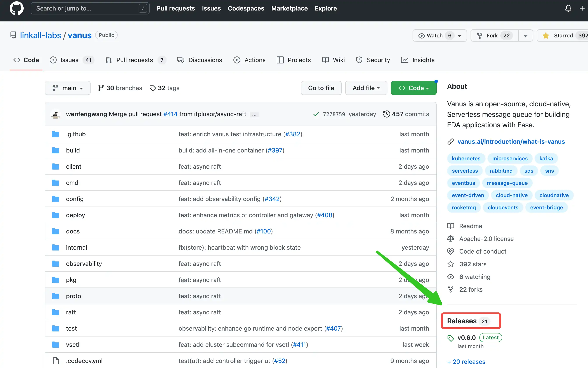Open the + 20 releases link
588x368 pixels.
tap(466, 362)
